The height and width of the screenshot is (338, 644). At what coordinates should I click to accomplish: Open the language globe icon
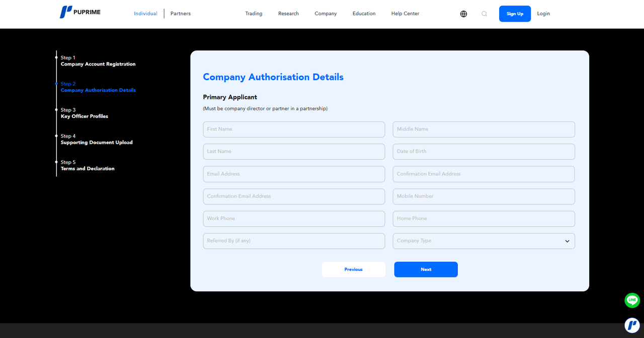click(x=463, y=14)
